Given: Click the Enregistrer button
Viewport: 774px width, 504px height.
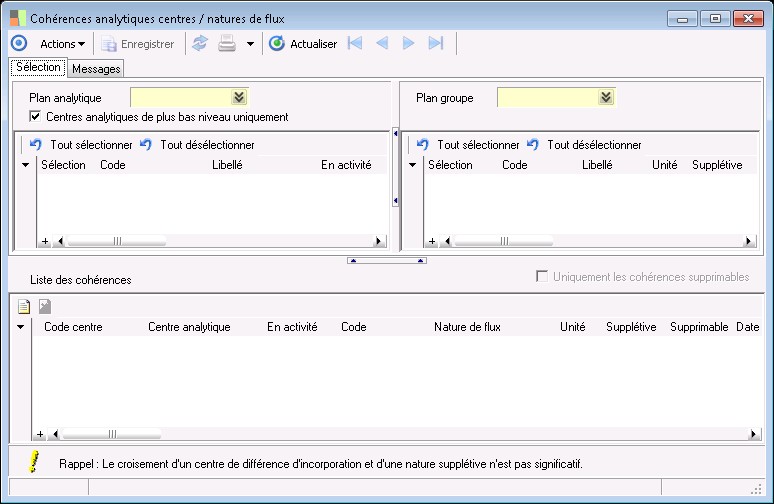Looking at the screenshot, I should tap(138, 44).
